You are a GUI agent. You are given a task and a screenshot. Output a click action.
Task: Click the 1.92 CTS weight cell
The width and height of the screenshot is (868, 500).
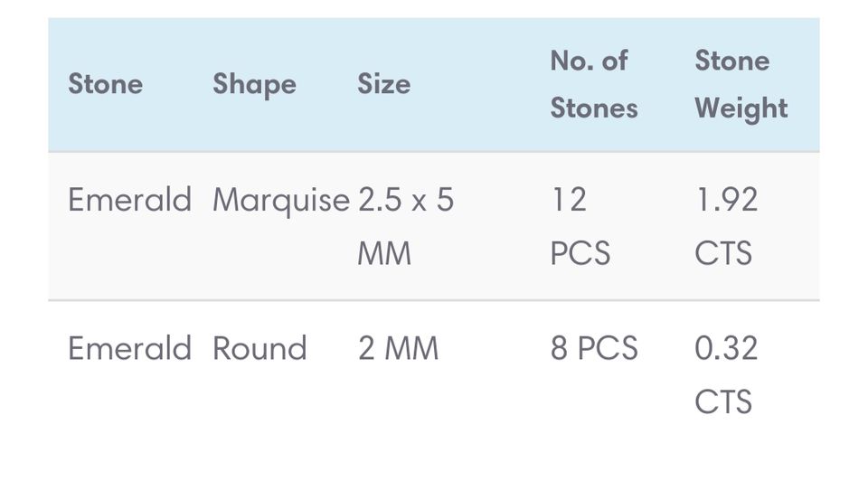725,225
